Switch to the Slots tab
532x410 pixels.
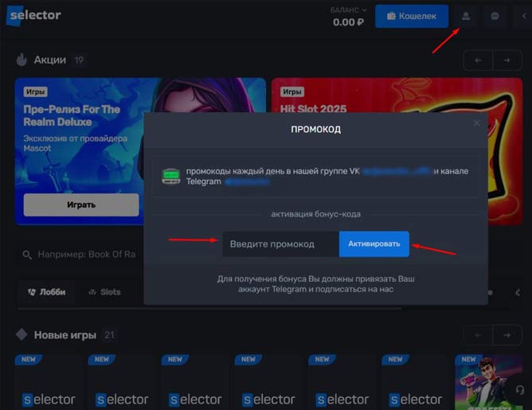(x=104, y=292)
